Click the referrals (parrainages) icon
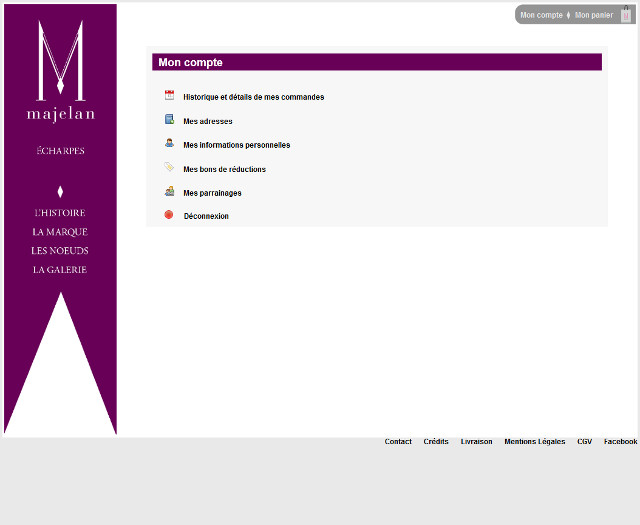Screen dimensions: 640x525 [169, 191]
